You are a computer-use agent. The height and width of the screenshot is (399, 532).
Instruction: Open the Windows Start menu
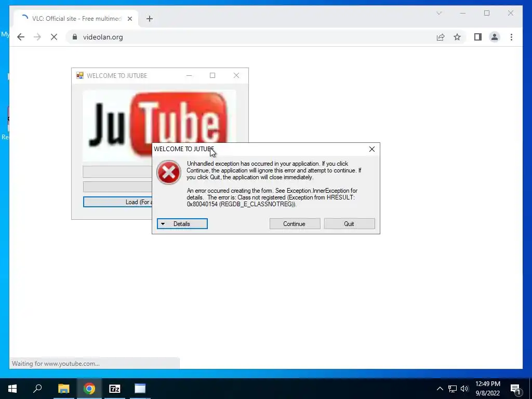(12, 389)
